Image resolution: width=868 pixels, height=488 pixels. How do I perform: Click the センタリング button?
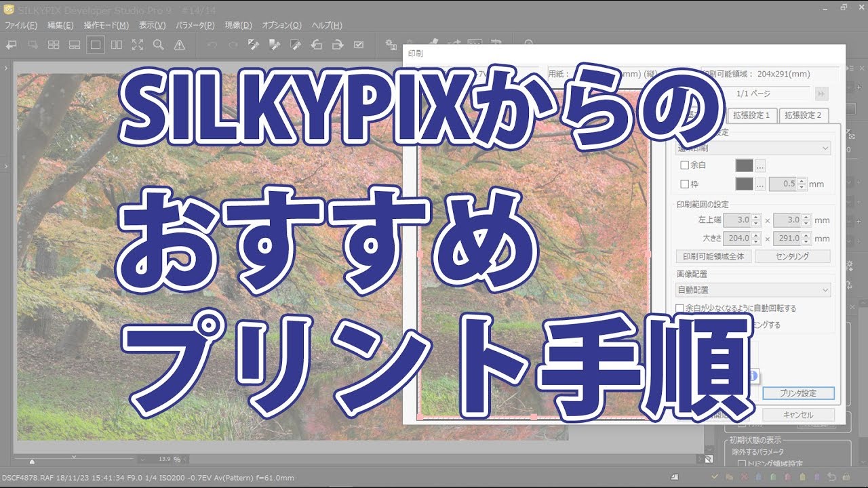tap(793, 256)
